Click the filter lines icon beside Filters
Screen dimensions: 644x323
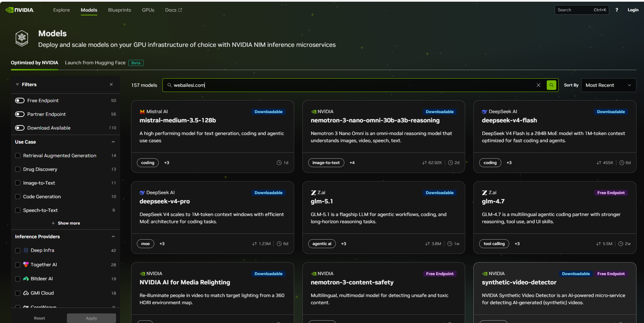click(17, 84)
